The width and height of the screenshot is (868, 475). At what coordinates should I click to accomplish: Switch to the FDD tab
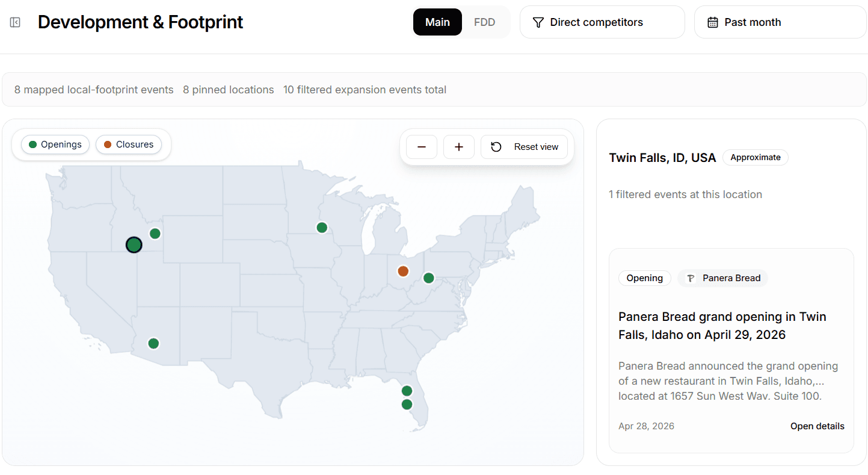point(484,22)
